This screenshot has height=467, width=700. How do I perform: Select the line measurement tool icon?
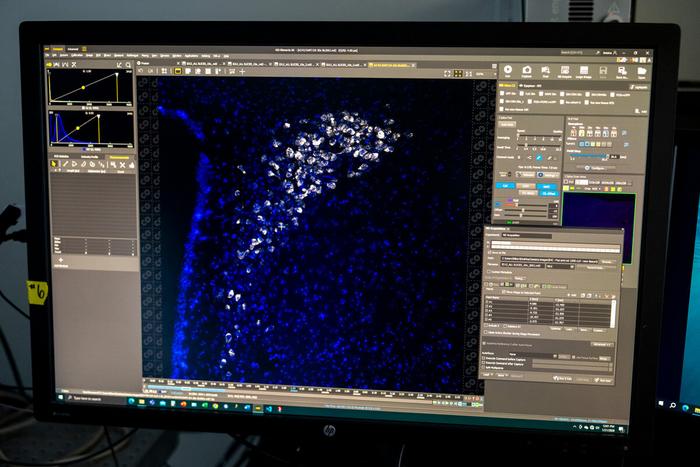coord(65,164)
